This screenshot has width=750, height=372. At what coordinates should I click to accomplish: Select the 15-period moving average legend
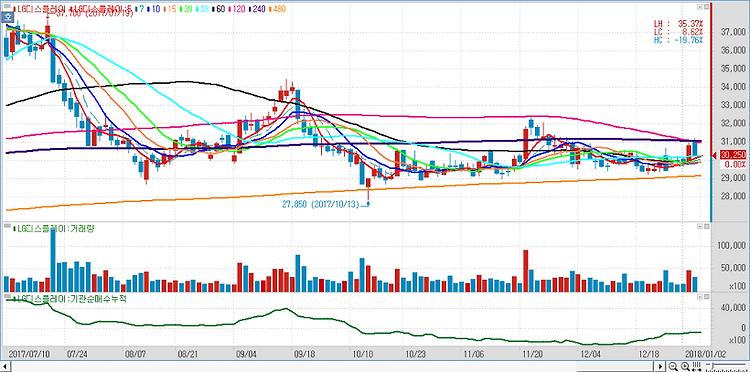click(170, 9)
